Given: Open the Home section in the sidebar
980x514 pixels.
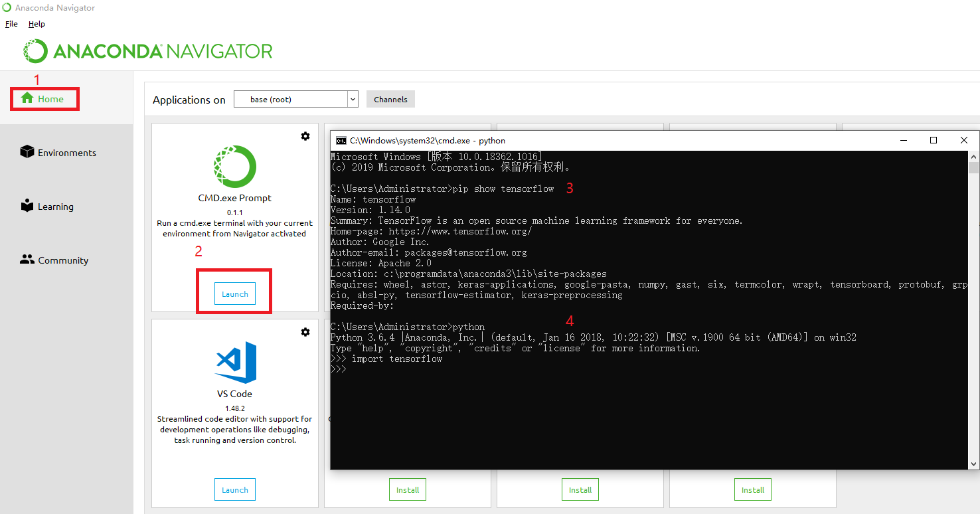Looking at the screenshot, I should pyautogui.click(x=44, y=97).
